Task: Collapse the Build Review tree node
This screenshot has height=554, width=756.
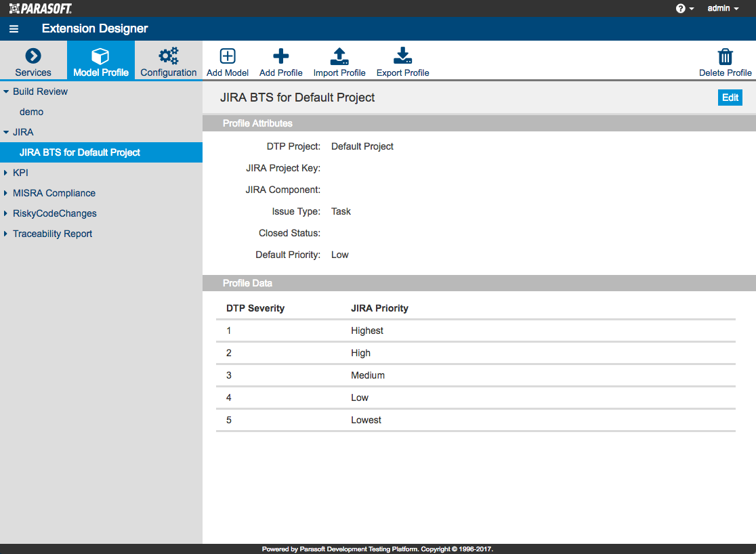Action: point(6,91)
